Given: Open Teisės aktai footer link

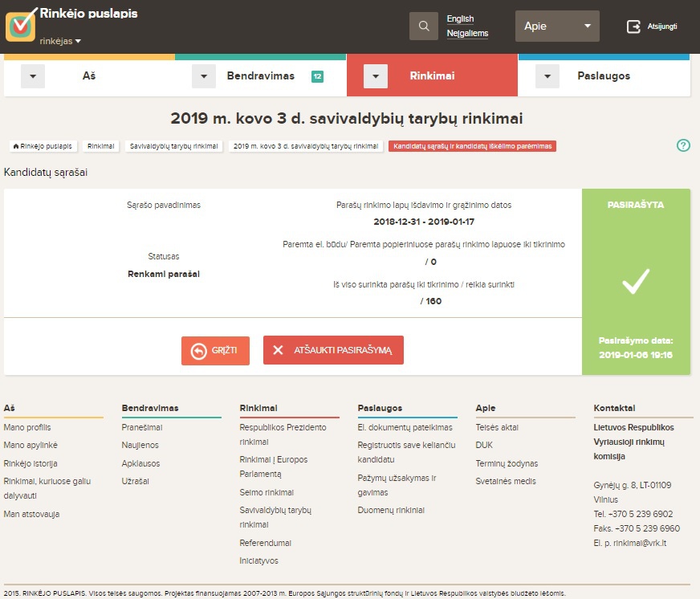Looking at the screenshot, I should click(x=497, y=427).
